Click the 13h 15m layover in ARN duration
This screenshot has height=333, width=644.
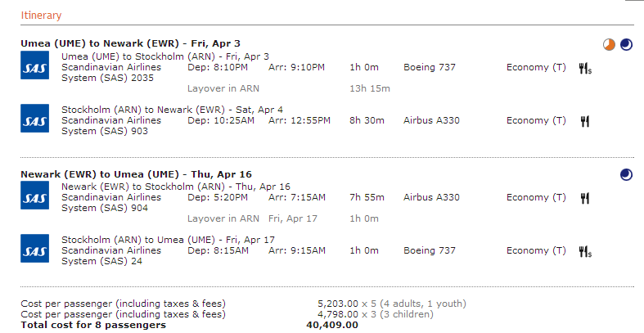pos(370,88)
